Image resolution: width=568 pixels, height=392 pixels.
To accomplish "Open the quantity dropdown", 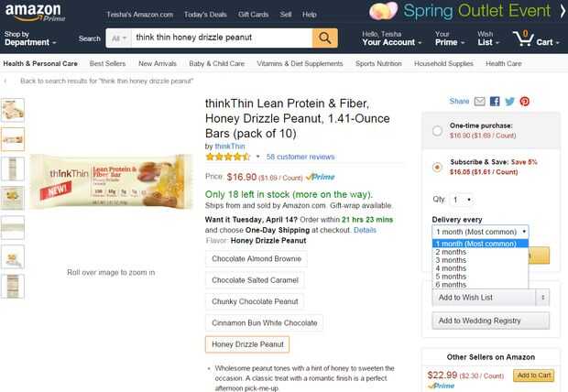I will pos(462,199).
